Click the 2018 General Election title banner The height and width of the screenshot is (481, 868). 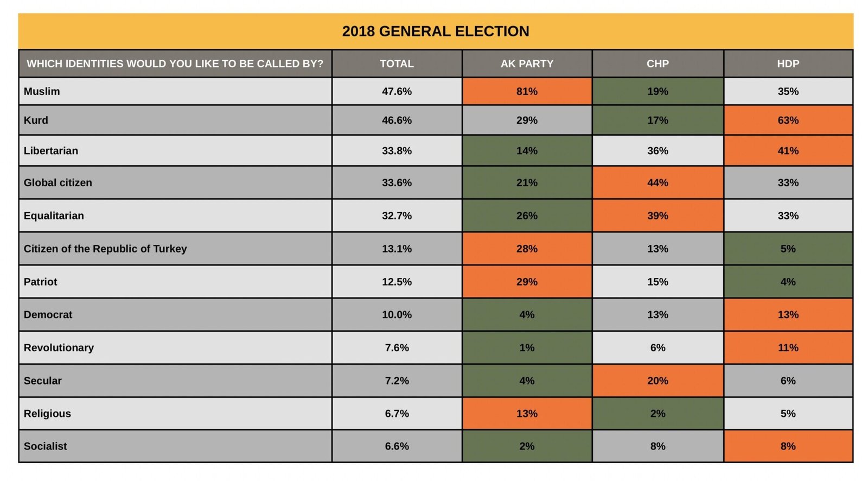pos(435,31)
